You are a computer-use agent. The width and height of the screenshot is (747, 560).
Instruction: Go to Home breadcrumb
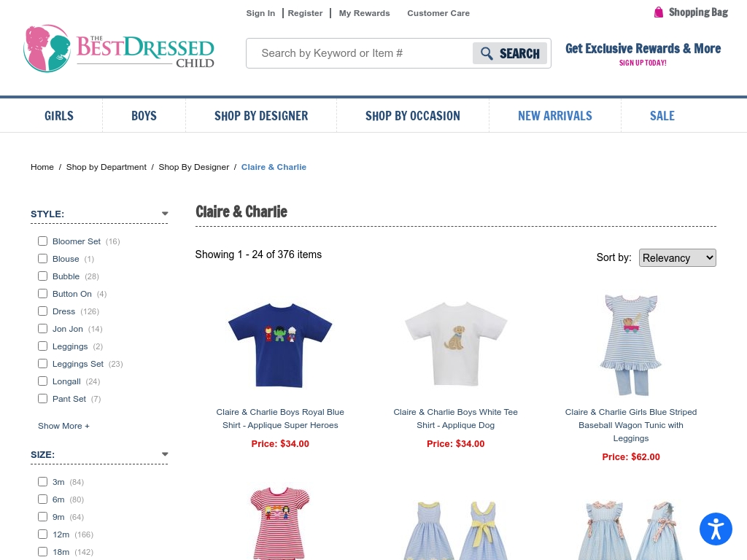pyautogui.click(x=42, y=167)
